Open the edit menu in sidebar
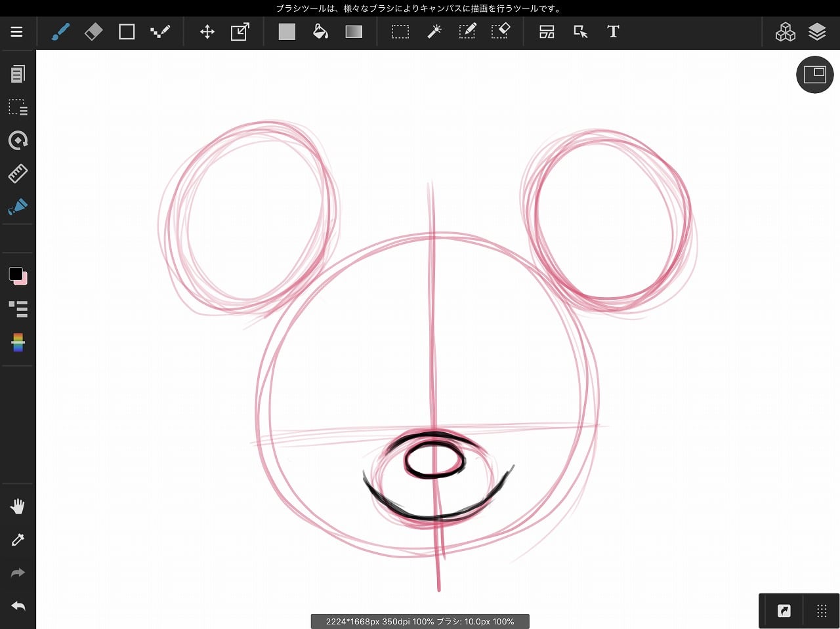 (18, 73)
